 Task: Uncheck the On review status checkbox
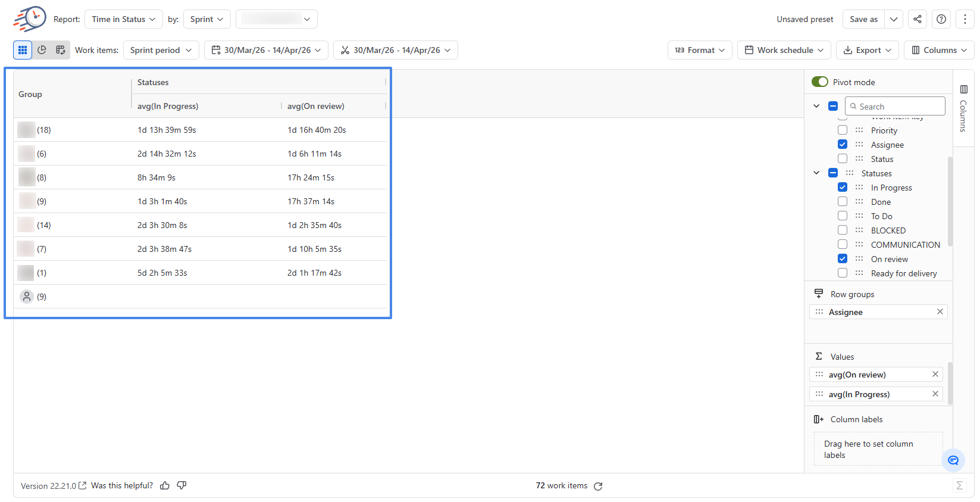tap(843, 258)
